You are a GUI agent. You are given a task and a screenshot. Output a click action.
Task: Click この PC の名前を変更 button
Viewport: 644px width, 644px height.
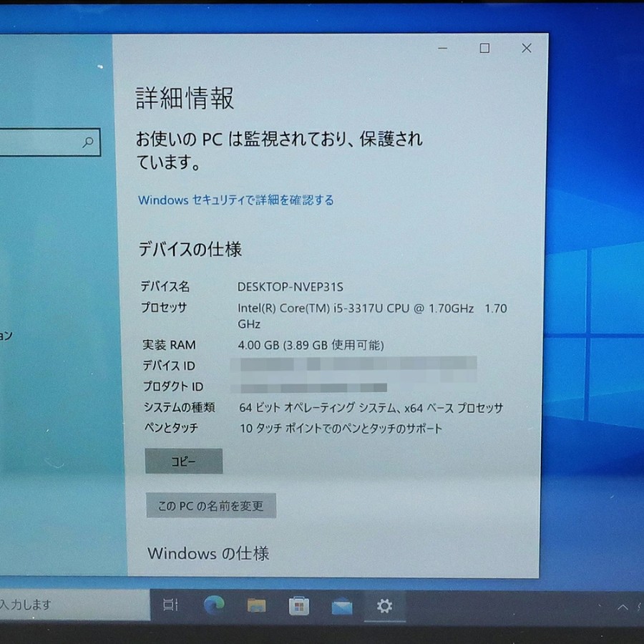[211, 506]
